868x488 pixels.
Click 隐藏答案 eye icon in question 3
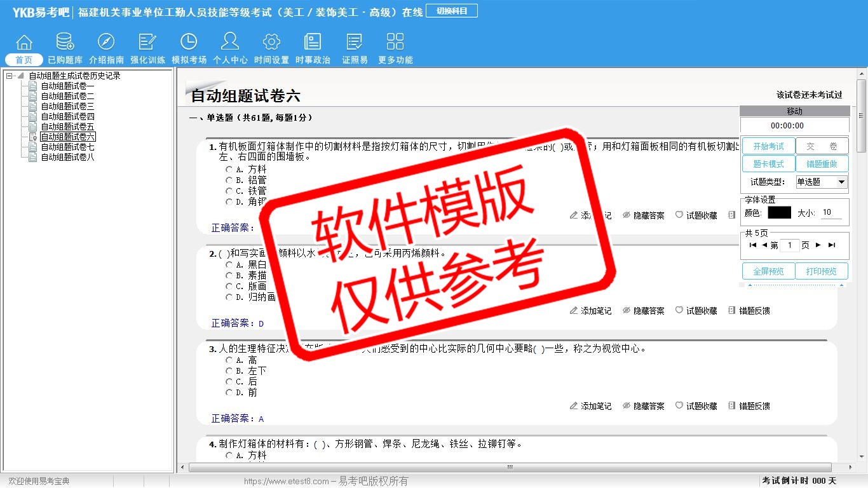click(x=627, y=406)
